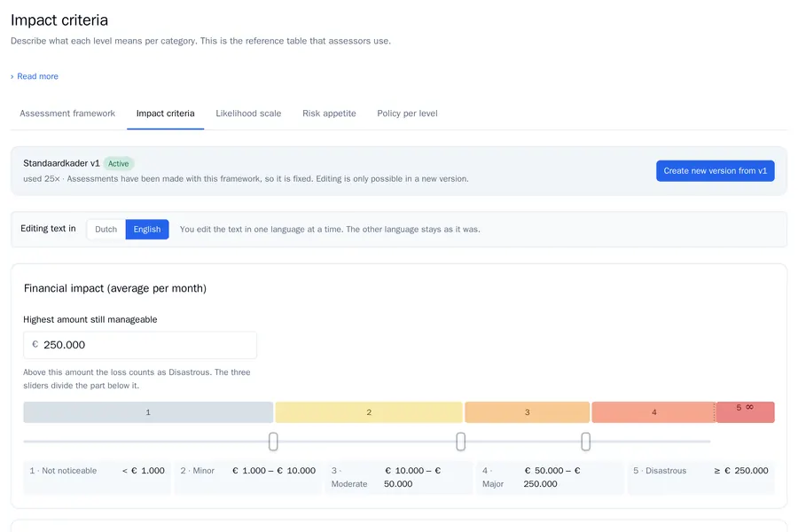Click the '€ 10.000 – € 50.000' range
Screen dimensions: 798x532
click(412, 478)
